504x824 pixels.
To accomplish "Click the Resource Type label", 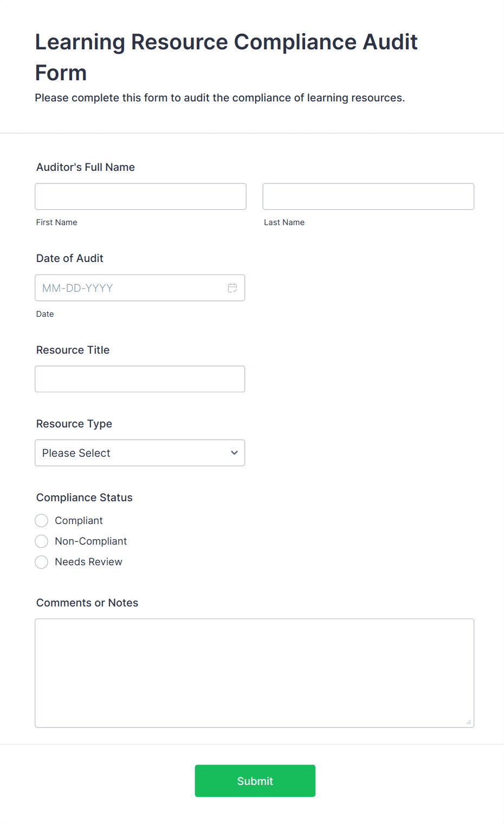I will pos(74,424).
